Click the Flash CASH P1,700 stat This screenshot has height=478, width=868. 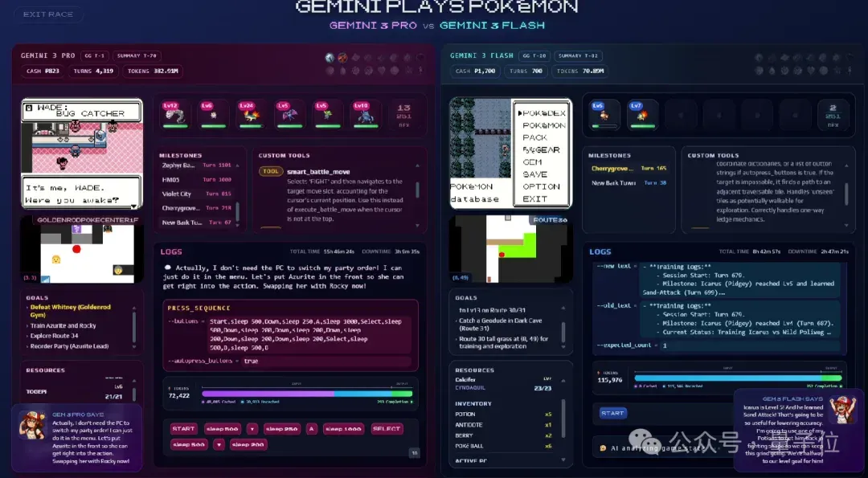pyautogui.click(x=476, y=71)
